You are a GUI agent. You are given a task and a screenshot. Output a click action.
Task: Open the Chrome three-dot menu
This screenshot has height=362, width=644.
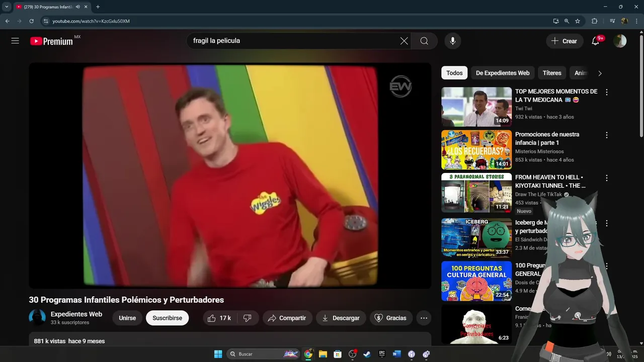(x=636, y=21)
